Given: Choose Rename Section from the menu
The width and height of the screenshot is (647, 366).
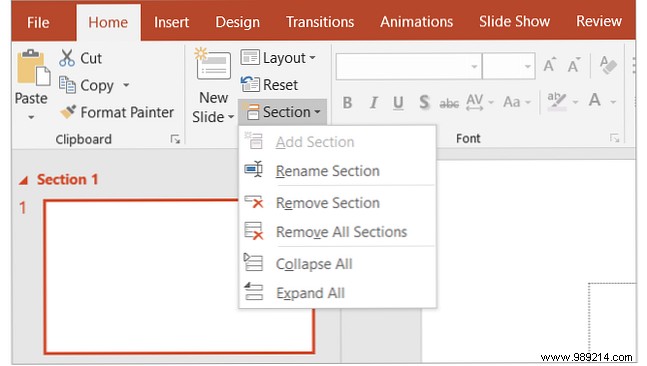Looking at the screenshot, I should 337,171.
